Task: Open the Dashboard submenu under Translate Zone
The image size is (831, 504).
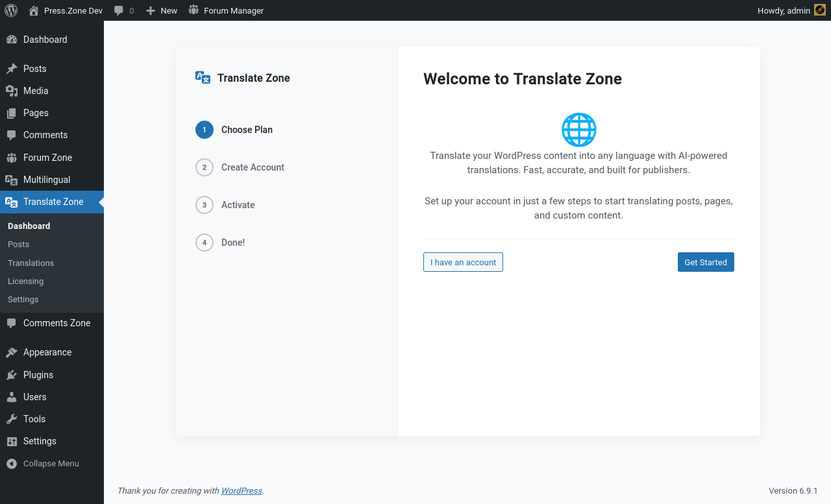Action: (x=29, y=226)
